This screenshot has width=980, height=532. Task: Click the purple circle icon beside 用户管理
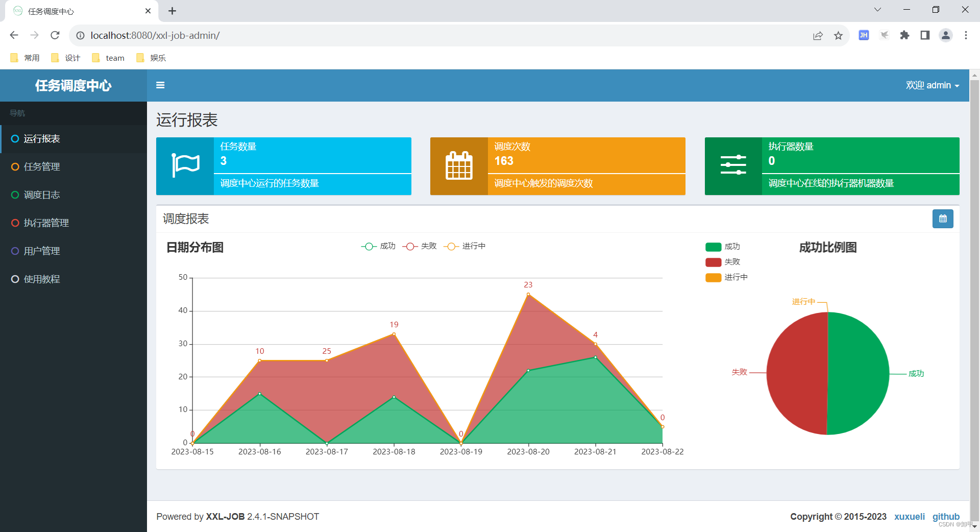click(x=15, y=251)
